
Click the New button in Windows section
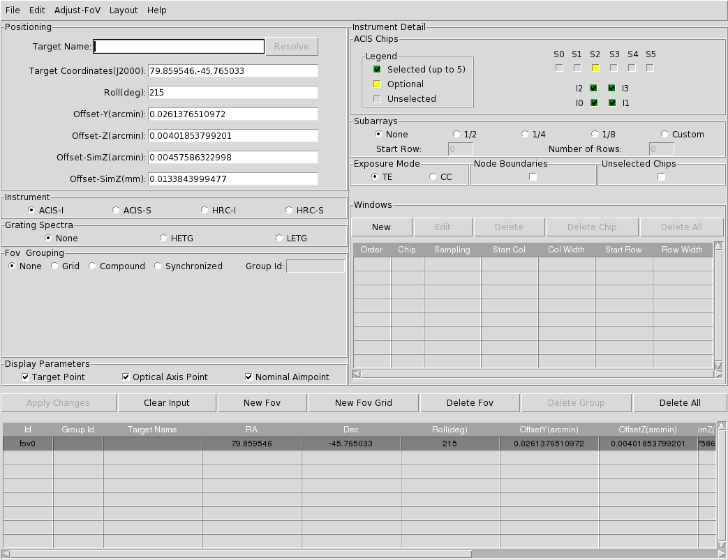click(381, 227)
